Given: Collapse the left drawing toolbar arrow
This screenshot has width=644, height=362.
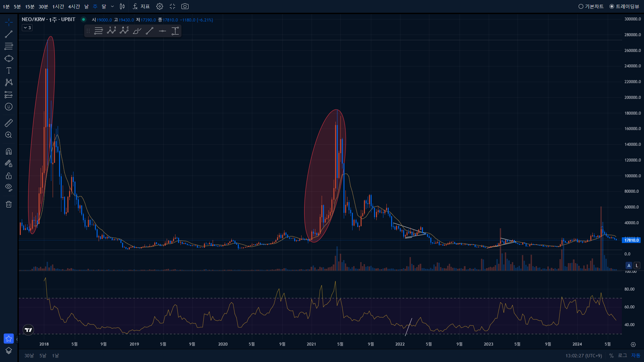Looking at the screenshot, I should pos(17,339).
